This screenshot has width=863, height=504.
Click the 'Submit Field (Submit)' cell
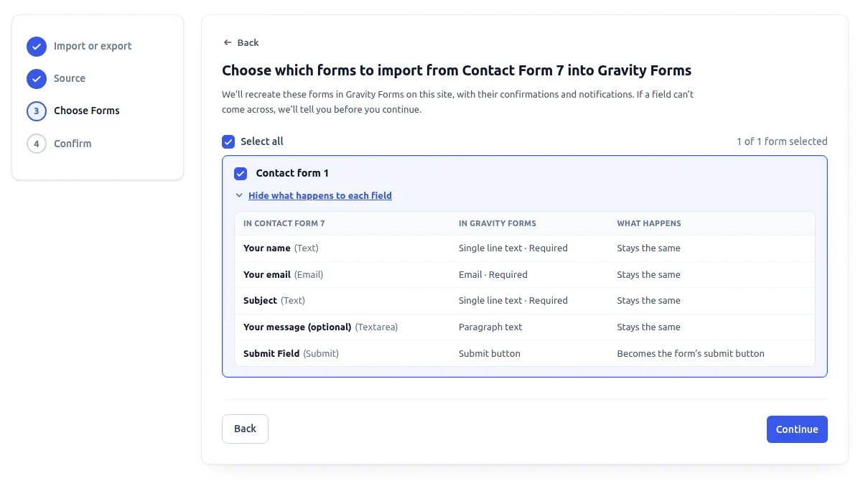[291, 354]
